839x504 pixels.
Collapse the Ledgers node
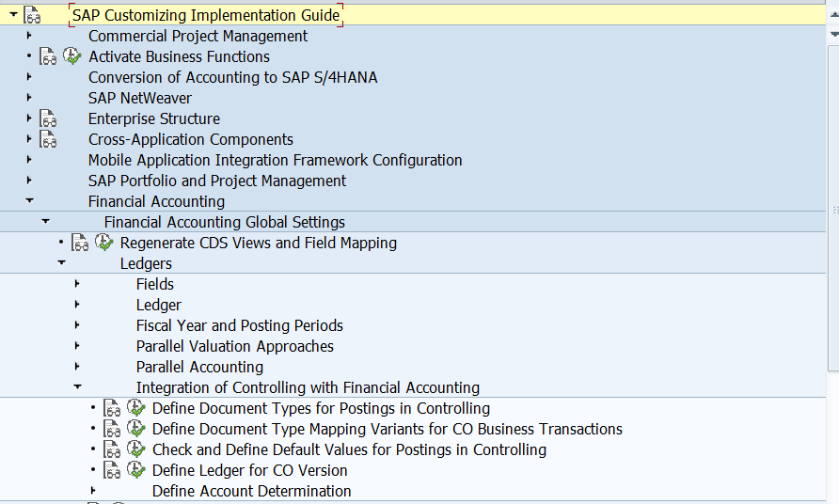[61, 262]
